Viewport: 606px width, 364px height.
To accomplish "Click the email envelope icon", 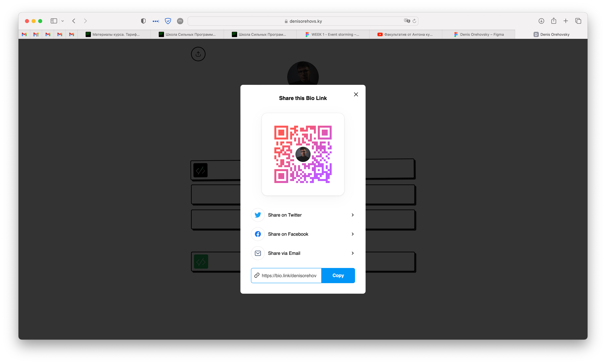I will click(x=258, y=253).
